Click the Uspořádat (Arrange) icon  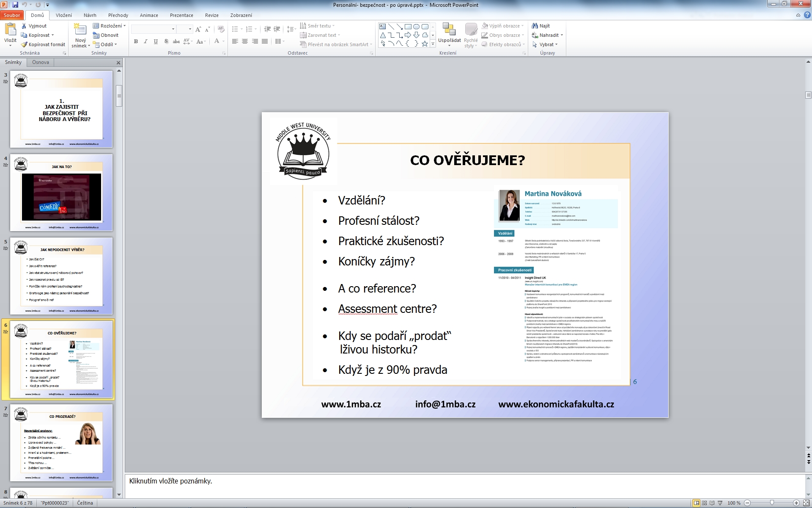[449, 30]
